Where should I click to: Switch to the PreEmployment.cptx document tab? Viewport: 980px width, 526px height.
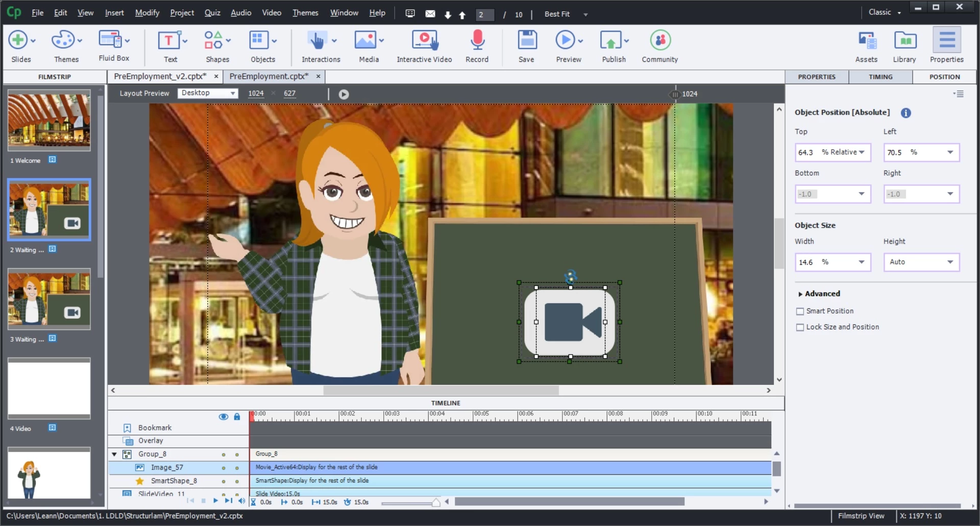click(x=268, y=76)
